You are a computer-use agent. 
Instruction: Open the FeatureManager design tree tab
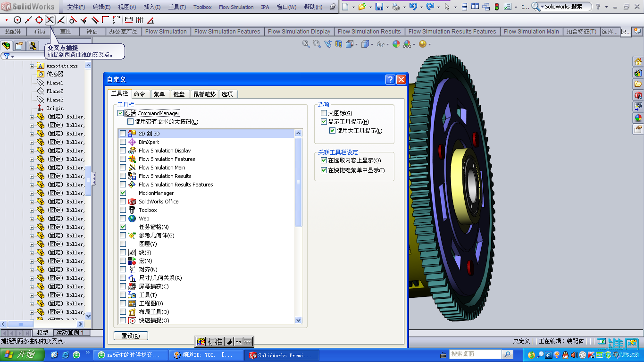point(7,46)
